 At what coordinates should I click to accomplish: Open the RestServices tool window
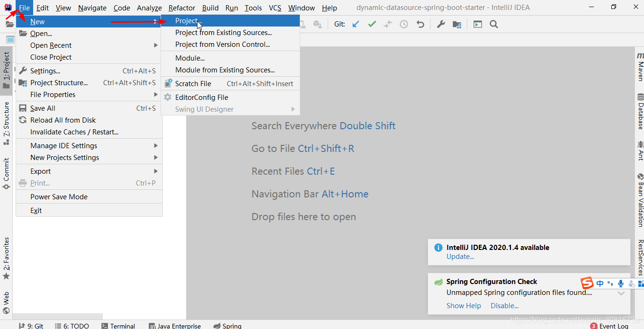click(x=640, y=258)
